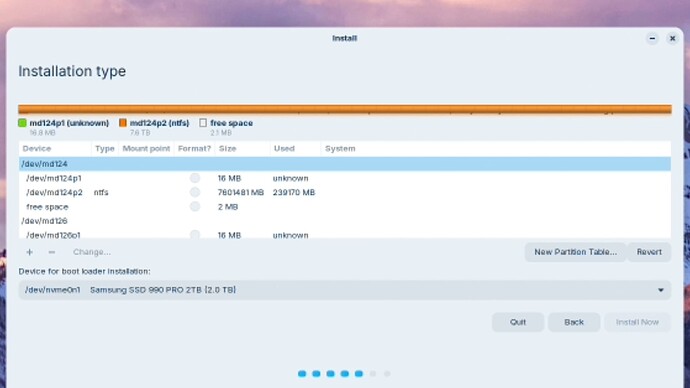This screenshot has height=388, width=690.
Task: Click the white free space legend swatch
Action: (x=203, y=123)
